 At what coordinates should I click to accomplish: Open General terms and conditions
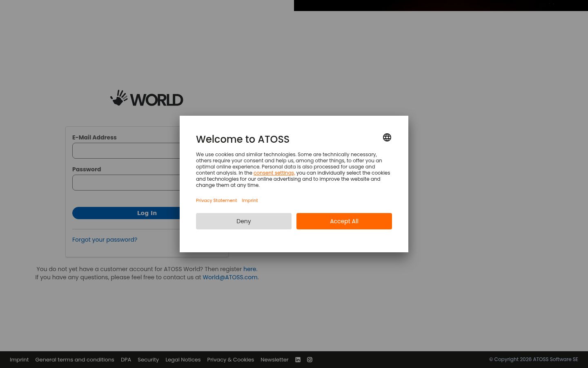75,360
